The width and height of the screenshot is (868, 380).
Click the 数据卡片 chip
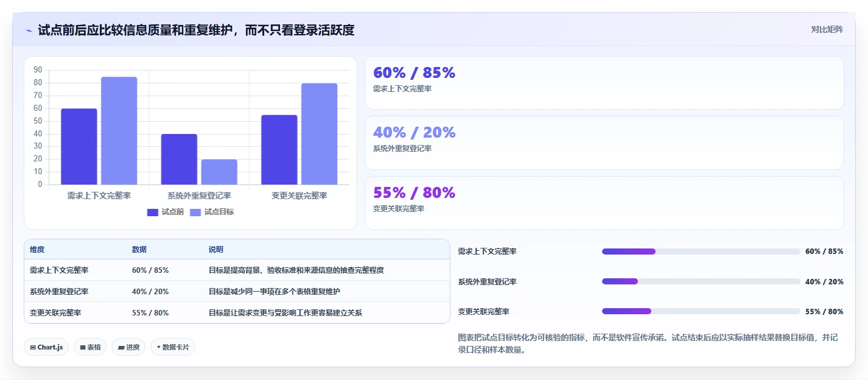click(x=173, y=347)
